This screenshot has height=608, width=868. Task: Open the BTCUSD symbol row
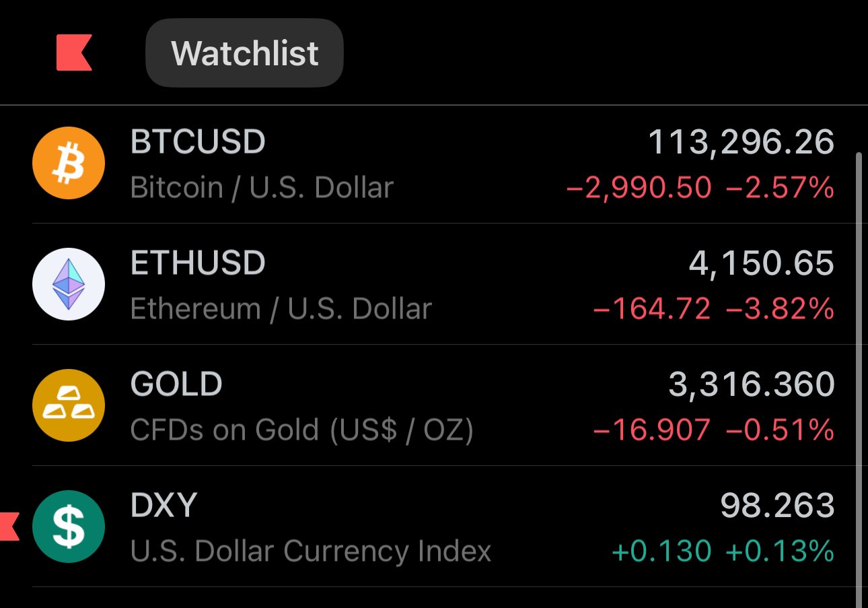[x=434, y=163]
